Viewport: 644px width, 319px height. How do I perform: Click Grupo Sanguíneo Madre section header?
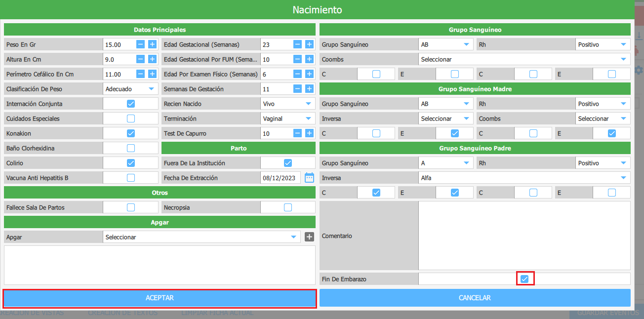pos(475,89)
